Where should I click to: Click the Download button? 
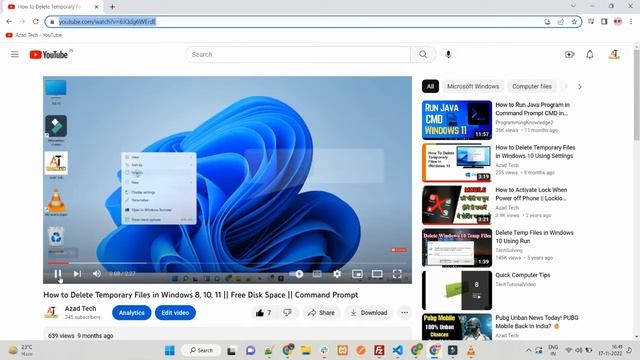pyautogui.click(x=369, y=313)
